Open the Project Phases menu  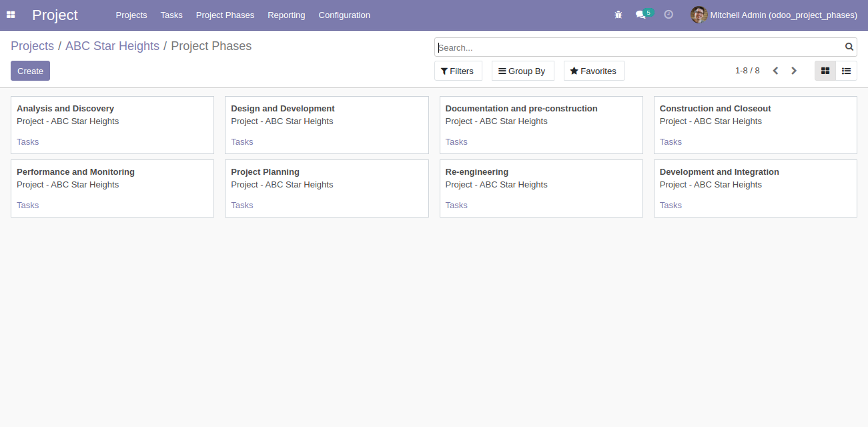point(225,15)
